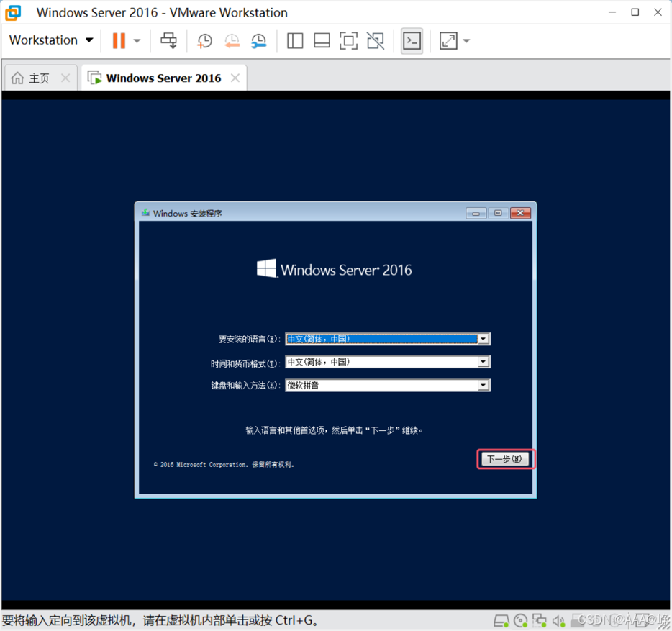This screenshot has width=672, height=631.
Task: Click the CD/DVD drive status icon
Action: (520, 620)
